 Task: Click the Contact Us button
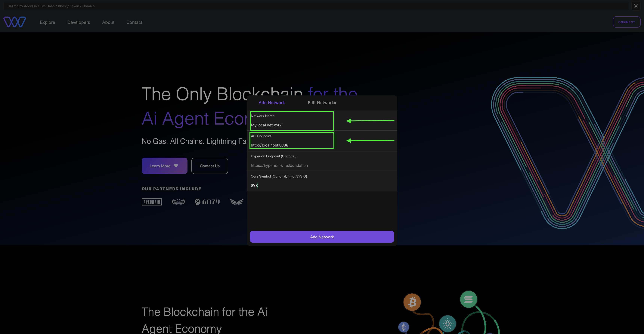209,166
